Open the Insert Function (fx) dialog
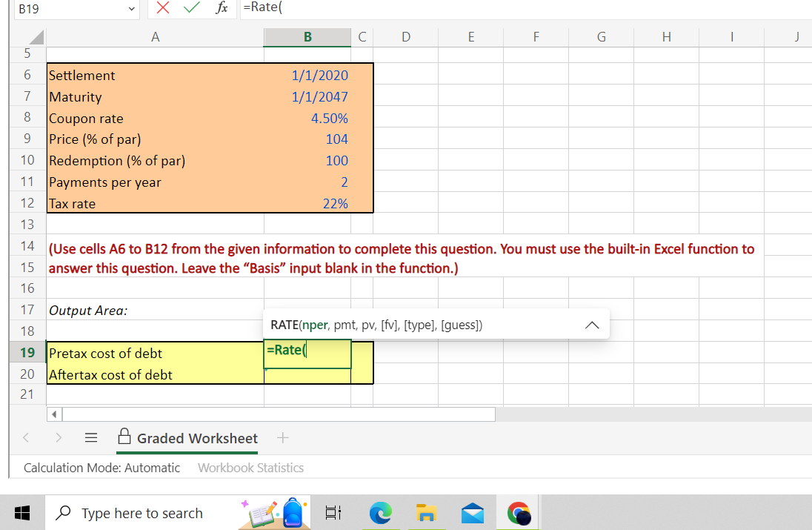The image size is (812, 530). click(219, 9)
